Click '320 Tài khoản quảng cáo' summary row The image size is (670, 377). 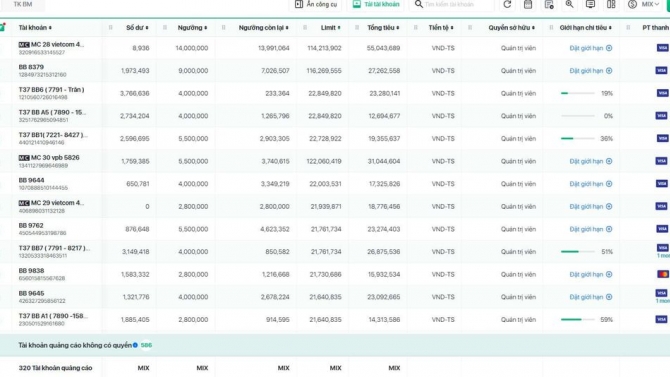(x=56, y=368)
